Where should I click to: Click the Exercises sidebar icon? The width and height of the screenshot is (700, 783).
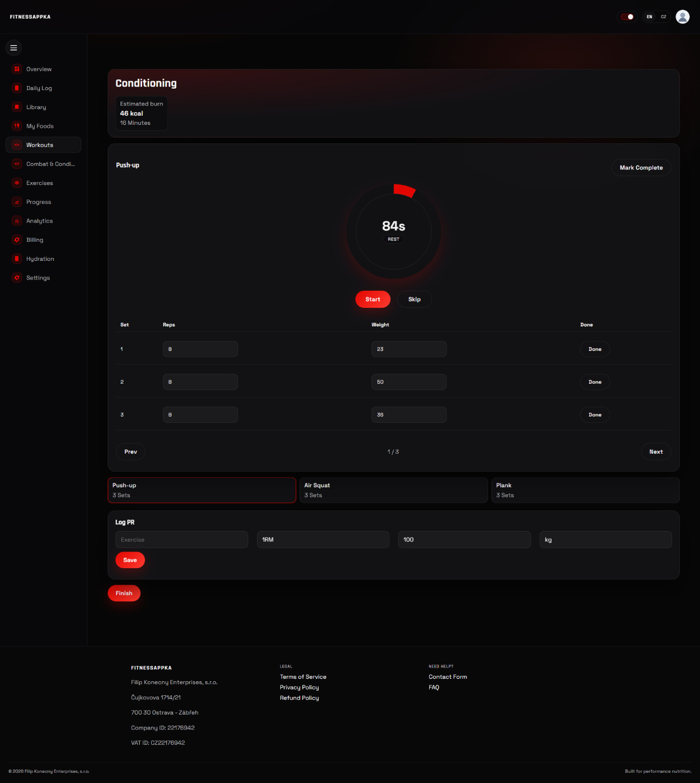tap(17, 183)
